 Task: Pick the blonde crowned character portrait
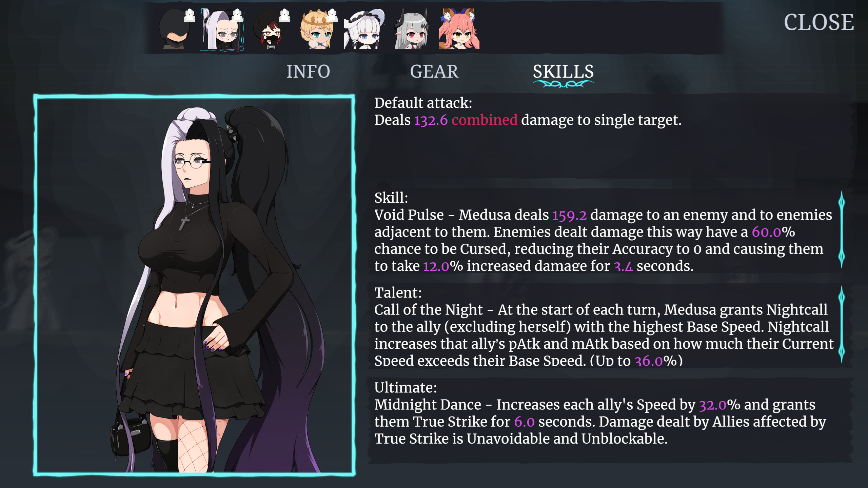point(317,29)
